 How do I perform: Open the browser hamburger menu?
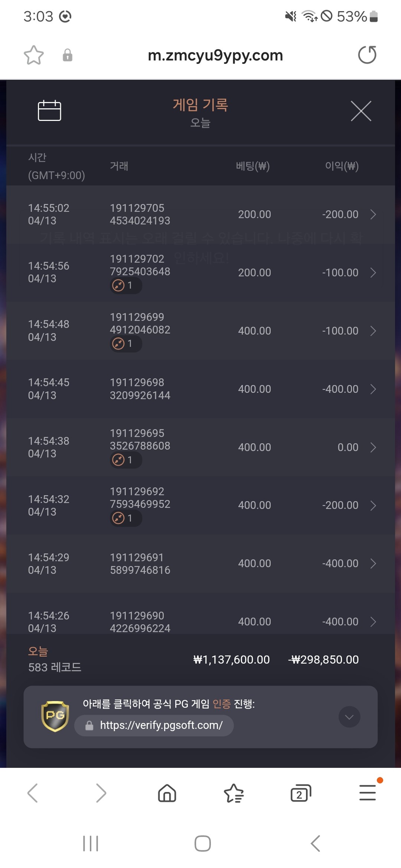(368, 793)
